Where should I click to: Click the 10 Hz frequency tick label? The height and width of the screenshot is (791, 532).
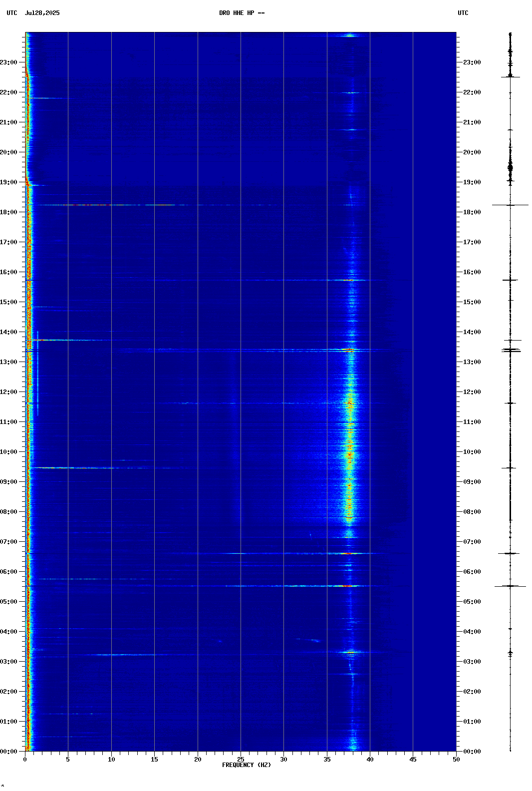click(x=111, y=760)
